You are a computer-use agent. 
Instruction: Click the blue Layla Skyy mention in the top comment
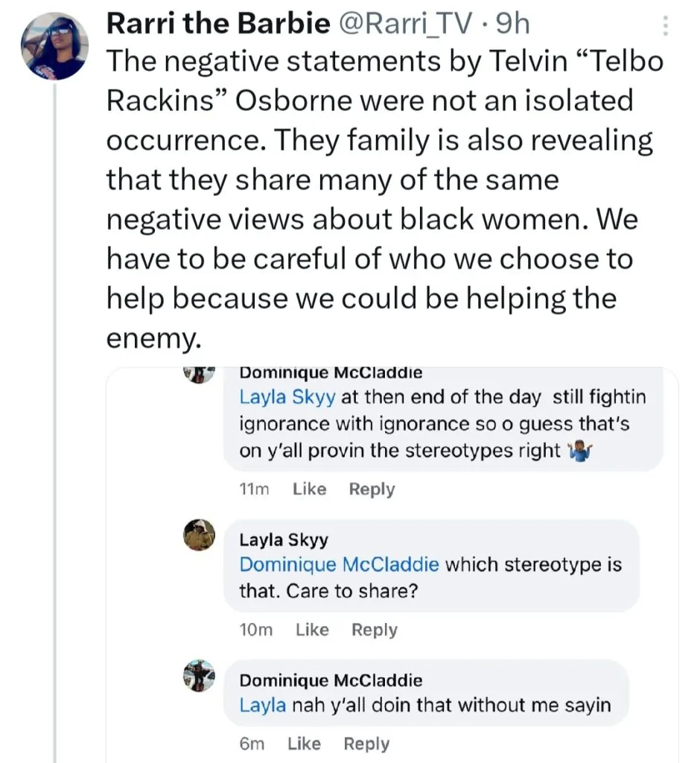(288, 397)
